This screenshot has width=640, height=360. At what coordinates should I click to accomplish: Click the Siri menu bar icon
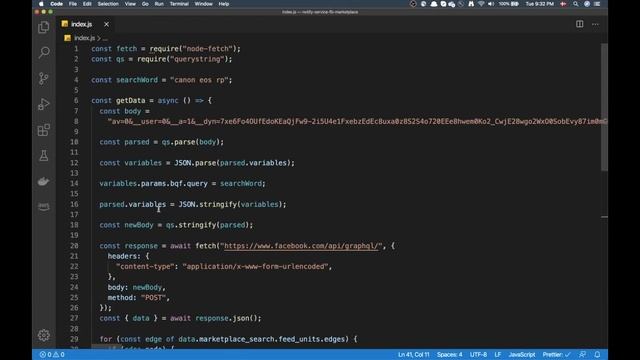tap(587, 4)
